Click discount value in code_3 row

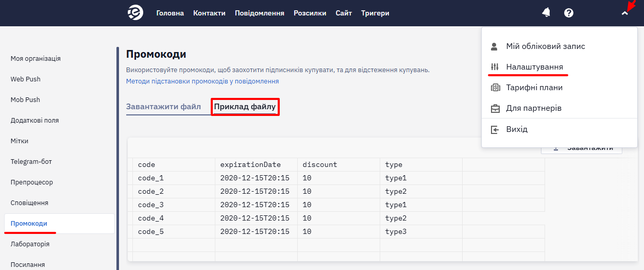click(339, 205)
